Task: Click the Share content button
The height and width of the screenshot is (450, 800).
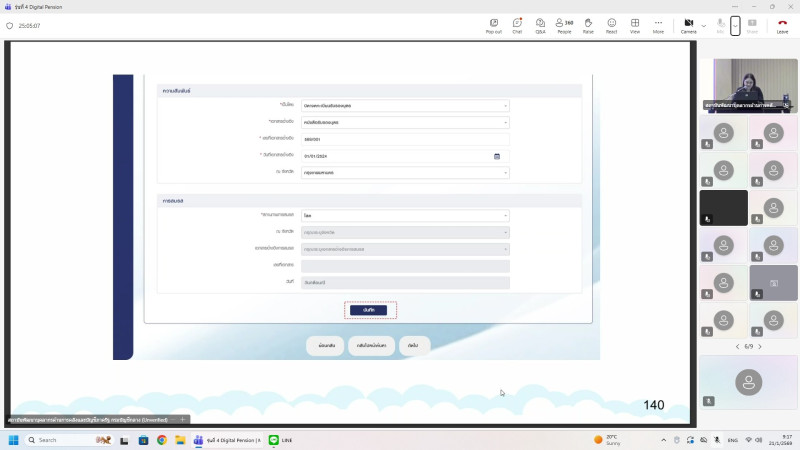Action: pyautogui.click(x=752, y=25)
